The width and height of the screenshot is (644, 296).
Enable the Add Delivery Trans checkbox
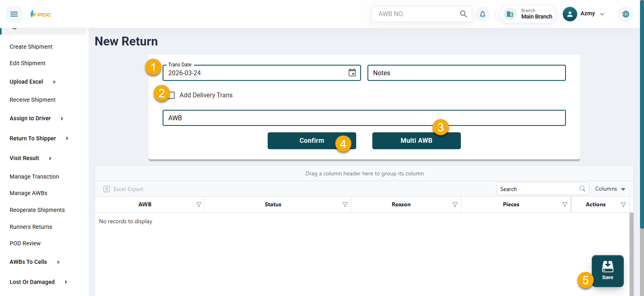[x=172, y=95]
